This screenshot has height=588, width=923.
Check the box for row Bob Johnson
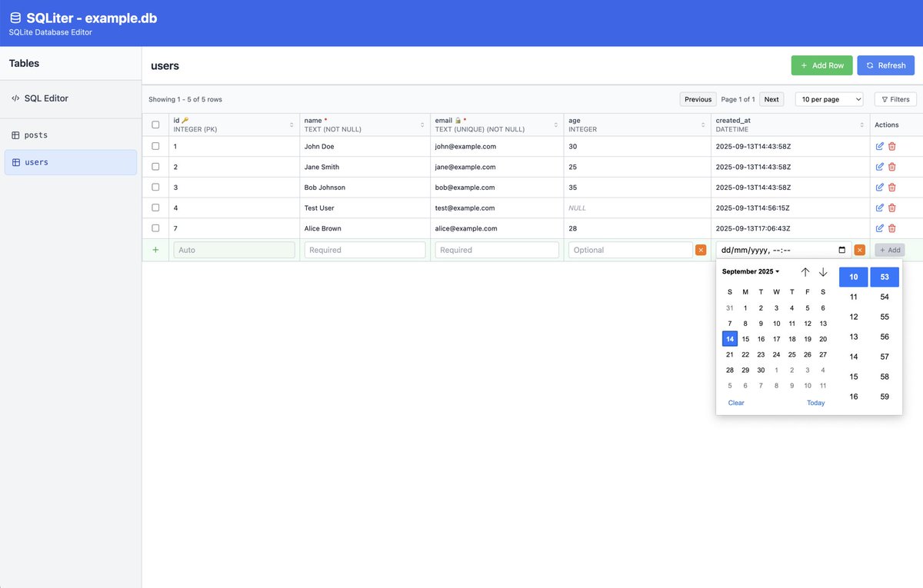pyautogui.click(x=155, y=188)
